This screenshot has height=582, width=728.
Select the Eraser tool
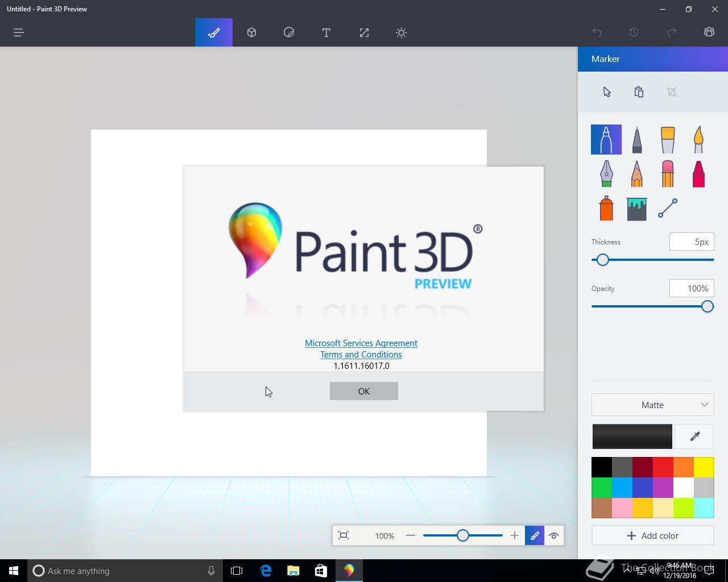(x=668, y=173)
